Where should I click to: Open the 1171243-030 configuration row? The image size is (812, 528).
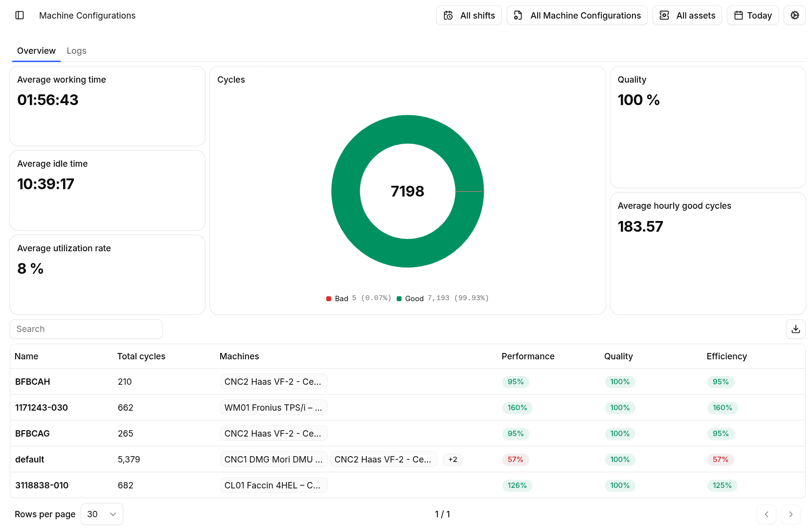point(407,408)
